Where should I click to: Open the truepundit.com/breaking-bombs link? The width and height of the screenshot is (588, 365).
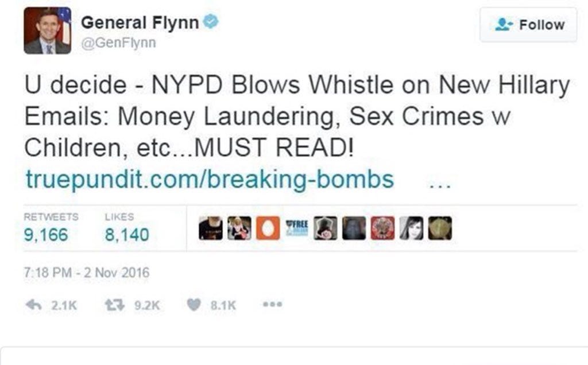(x=210, y=180)
